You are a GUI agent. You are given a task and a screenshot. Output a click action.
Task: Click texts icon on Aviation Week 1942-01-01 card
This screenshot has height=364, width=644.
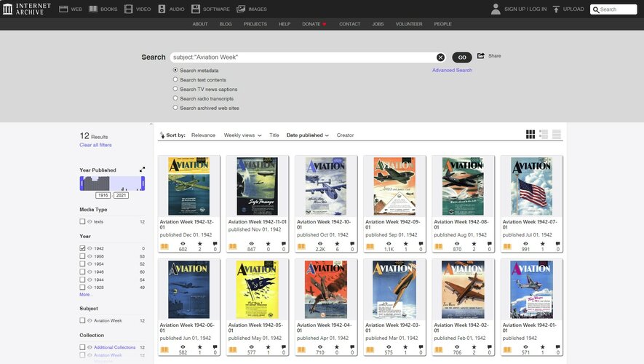507,349
